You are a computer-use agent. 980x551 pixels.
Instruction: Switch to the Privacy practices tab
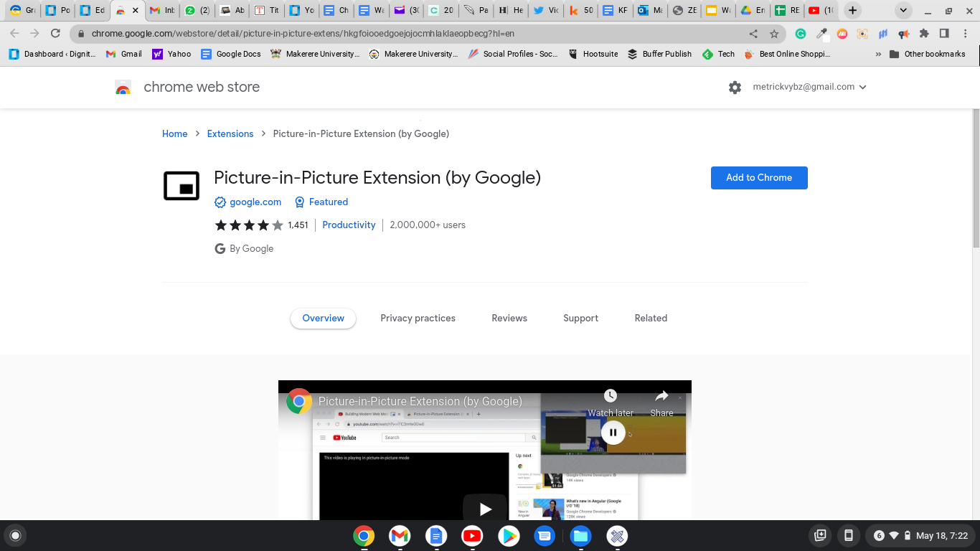tap(418, 319)
